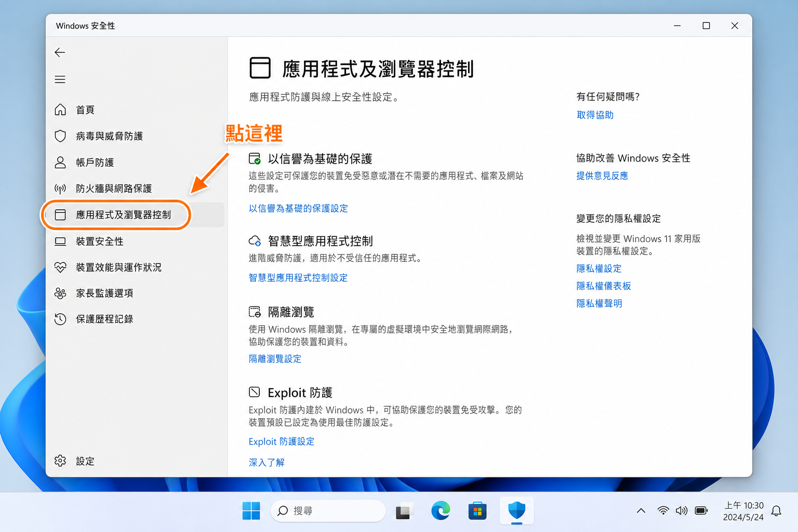Click the volume speaker tray icon
This screenshot has width=798, height=532.
682,511
